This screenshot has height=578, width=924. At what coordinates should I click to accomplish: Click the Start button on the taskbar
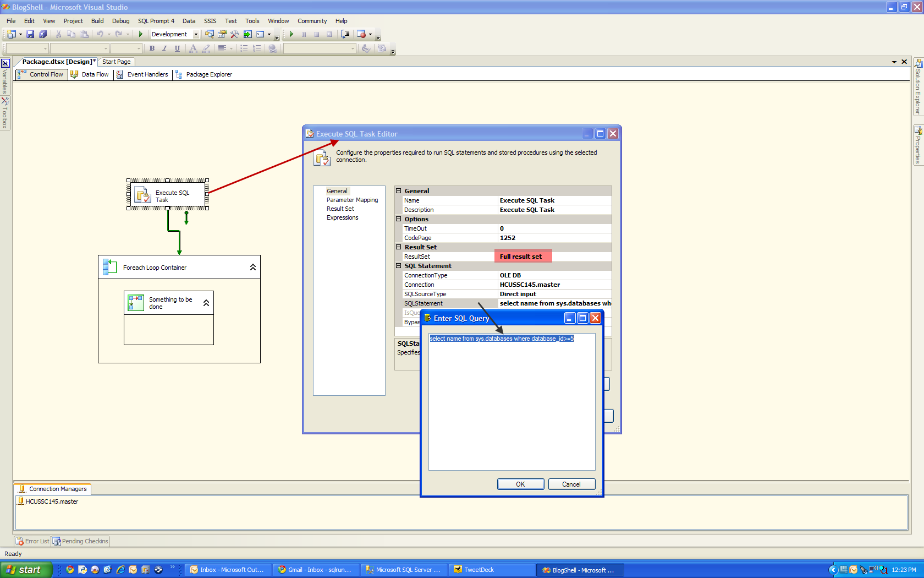(x=26, y=570)
